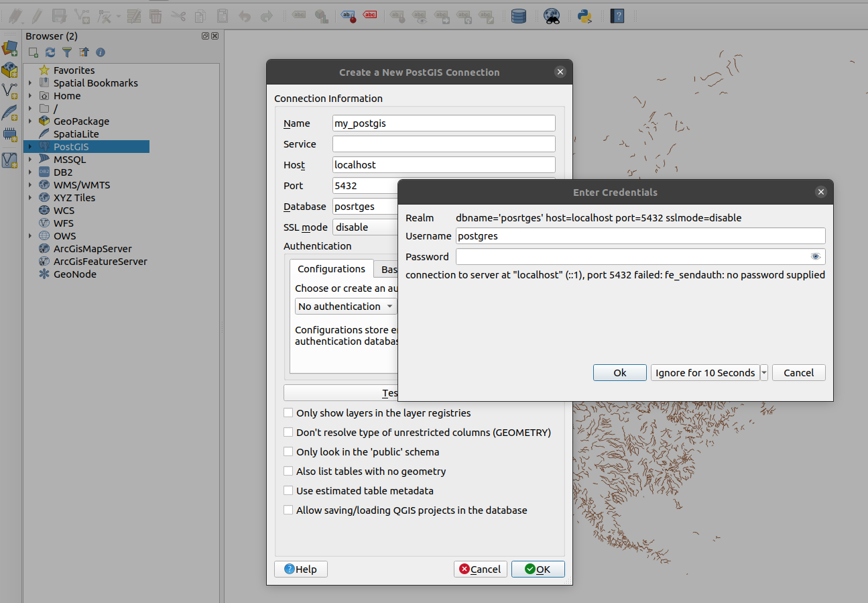
Task: Switch to the Configurations tab
Action: point(331,269)
